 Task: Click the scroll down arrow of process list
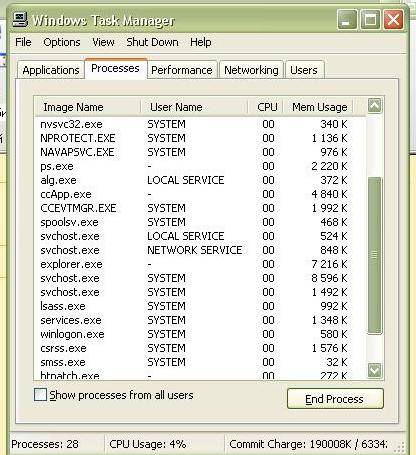coord(375,370)
